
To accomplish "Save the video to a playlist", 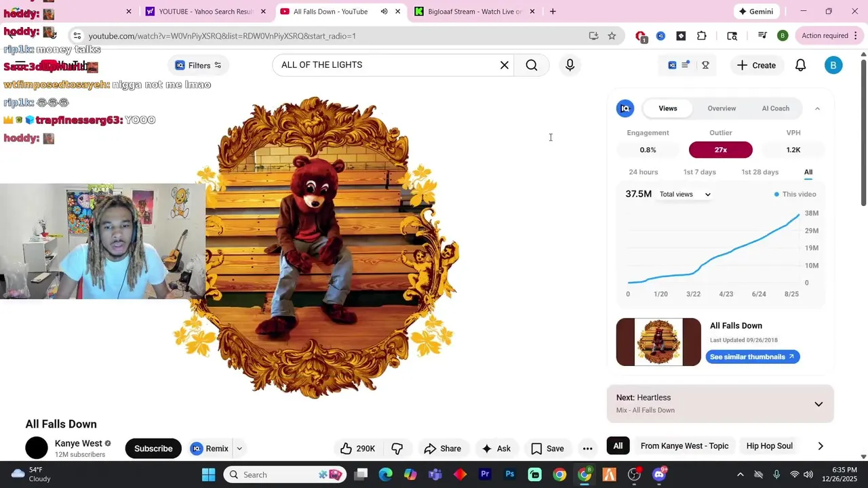I will point(547,449).
